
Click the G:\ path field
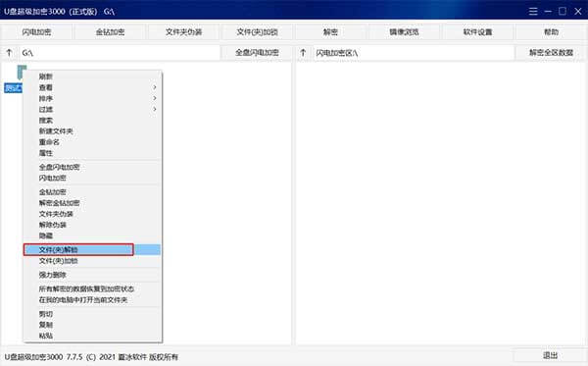pyautogui.click(x=120, y=53)
